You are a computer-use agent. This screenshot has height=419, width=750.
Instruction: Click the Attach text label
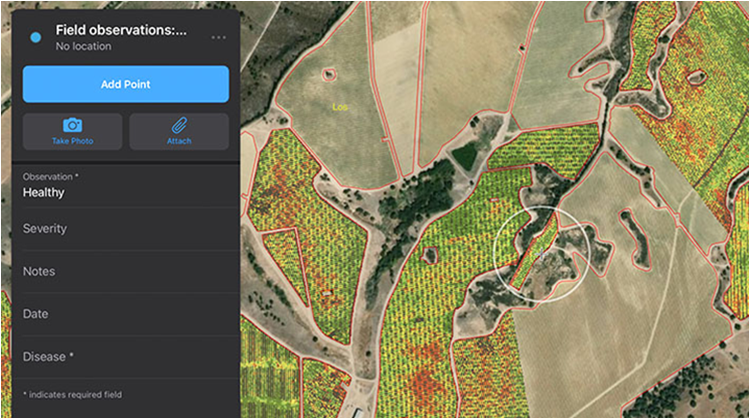(x=179, y=141)
